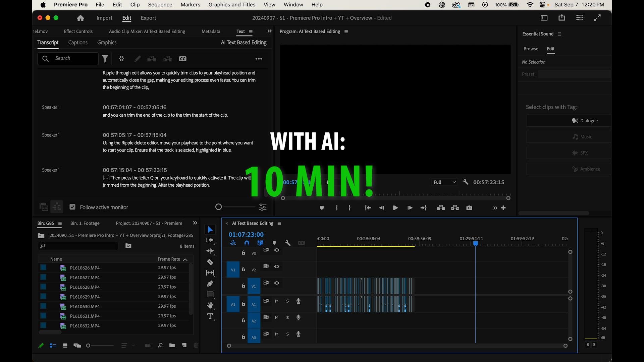Switch to Browse tab in Essential Sound
The height and width of the screenshot is (362, 644).
click(531, 49)
